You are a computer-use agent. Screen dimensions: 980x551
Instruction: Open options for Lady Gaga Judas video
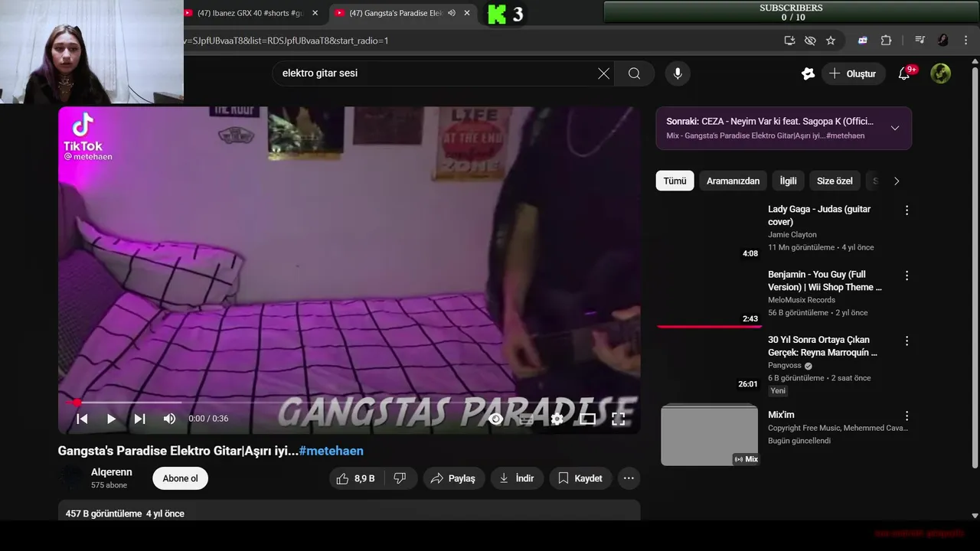point(906,210)
